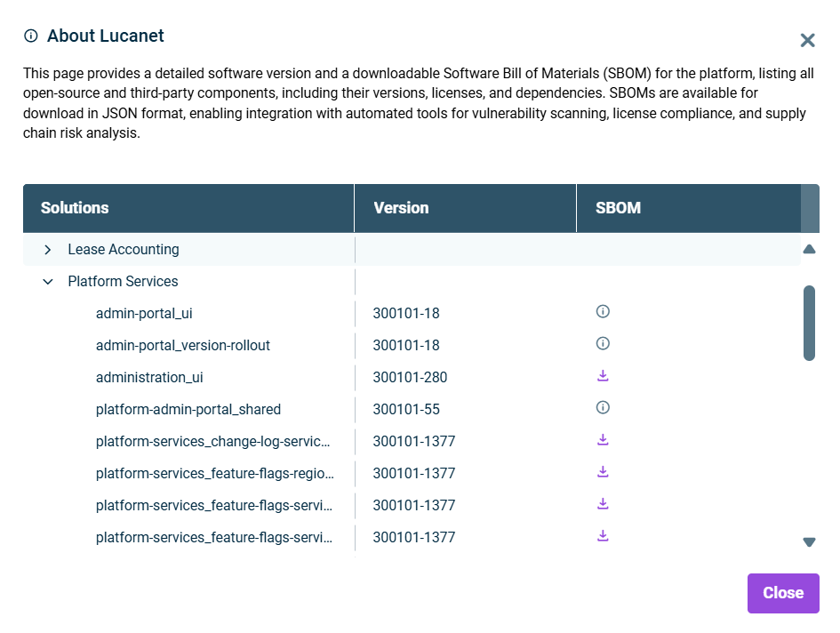The image size is (840, 633).
Task: Download SBOM in the last visible table row
Action: (x=603, y=536)
